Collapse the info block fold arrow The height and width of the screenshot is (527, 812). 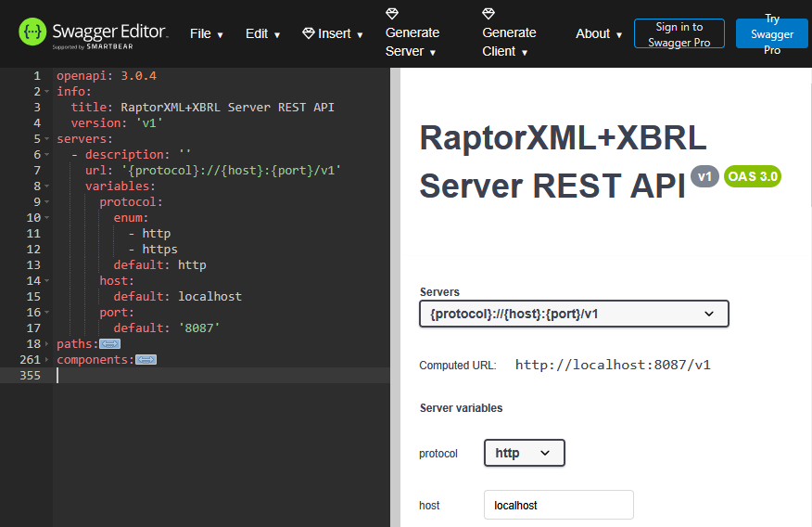(46, 92)
